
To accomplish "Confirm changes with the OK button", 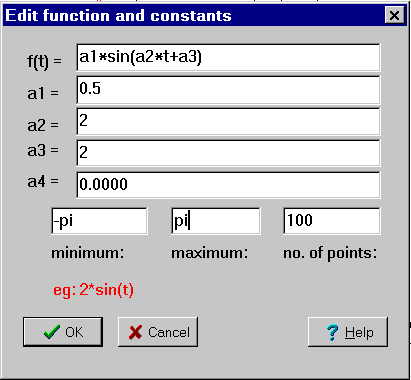I will (63, 332).
